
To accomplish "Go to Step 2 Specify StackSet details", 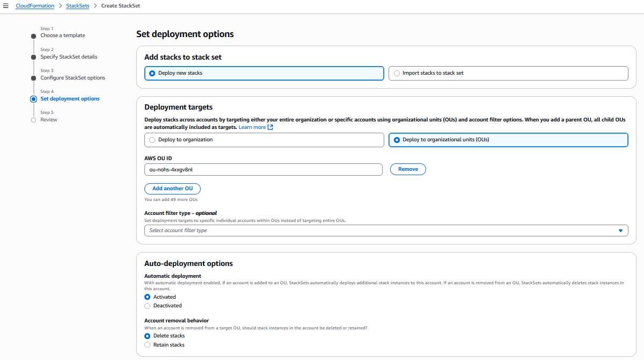I will point(69,56).
